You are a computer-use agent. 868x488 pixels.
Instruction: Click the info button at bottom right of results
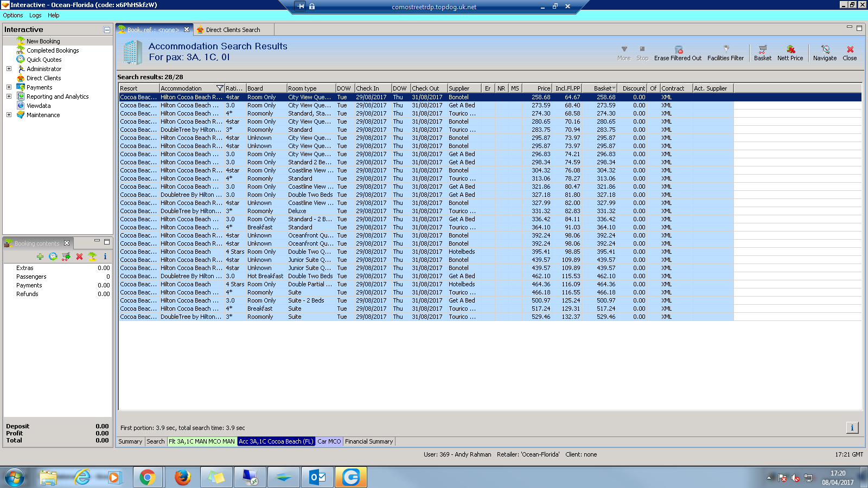coord(852,428)
